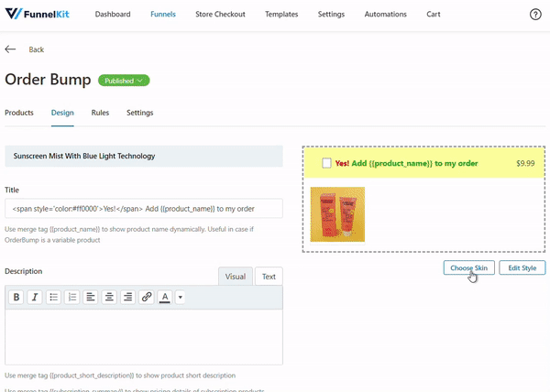The width and height of the screenshot is (550, 392).
Task: Open the Dashboard menu
Action: (x=113, y=15)
